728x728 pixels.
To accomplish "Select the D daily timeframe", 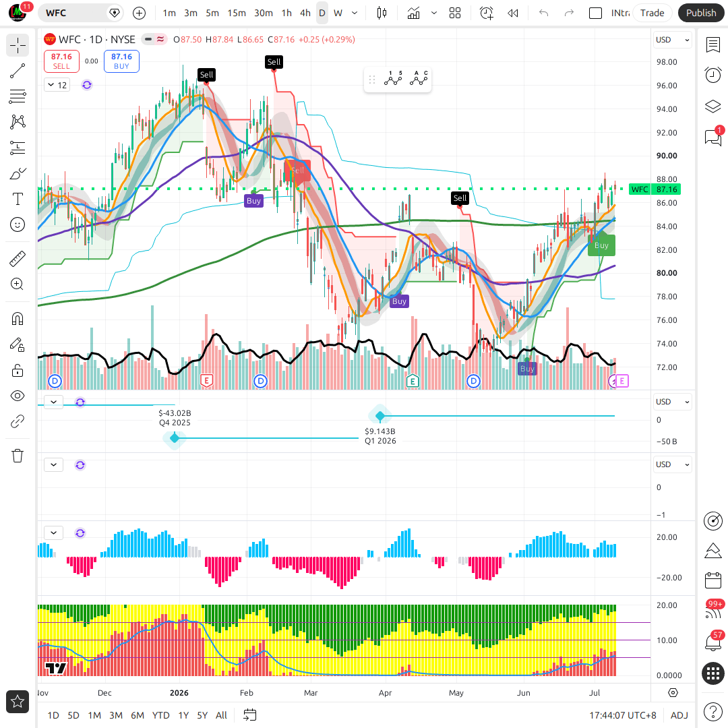I will 322,13.
